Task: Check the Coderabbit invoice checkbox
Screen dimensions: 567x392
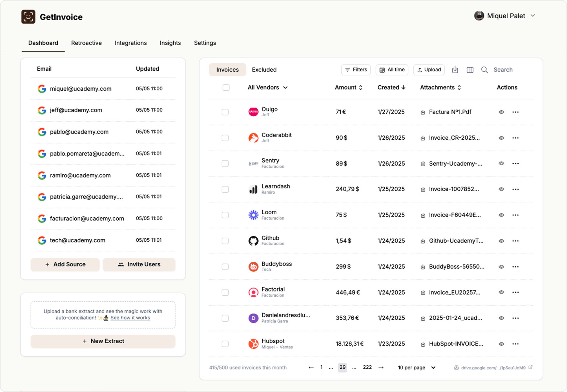Action: (x=225, y=138)
